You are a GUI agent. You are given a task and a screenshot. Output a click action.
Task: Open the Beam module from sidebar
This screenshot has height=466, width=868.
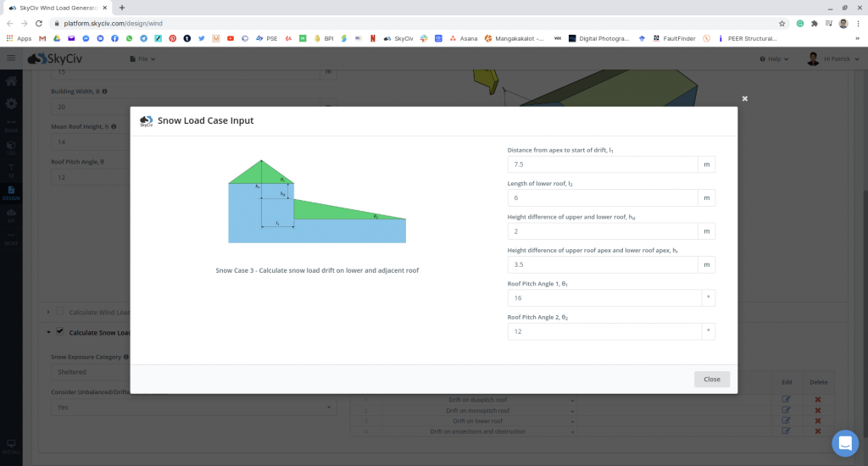(11, 125)
